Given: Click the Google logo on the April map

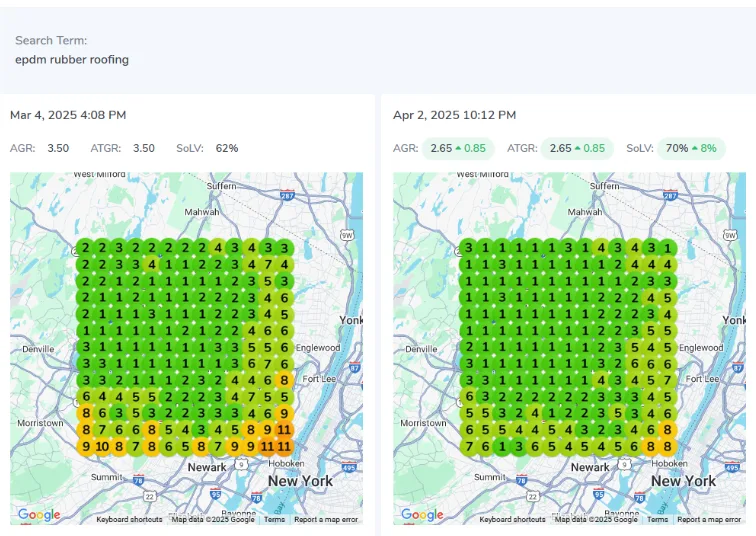Looking at the screenshot, I should 420,515.
